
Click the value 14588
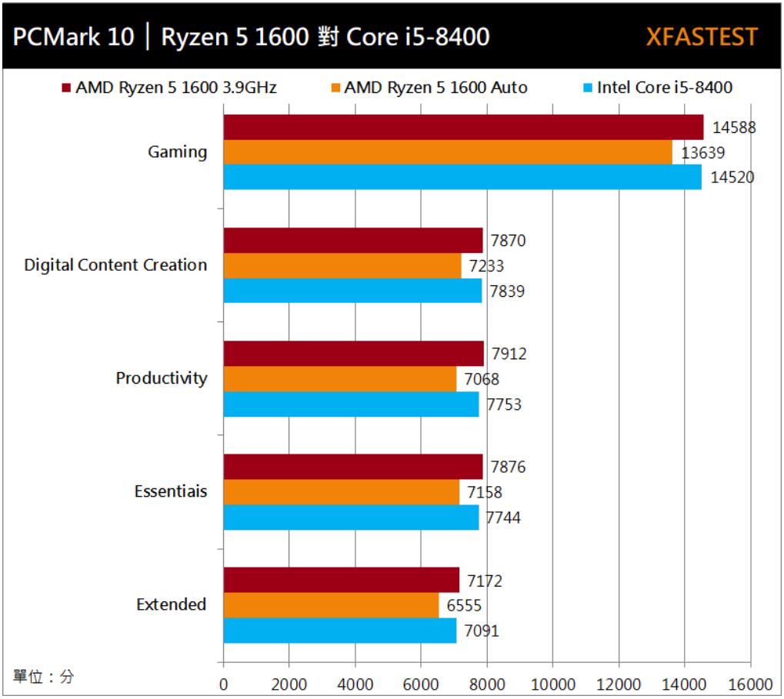tap(734, 128)
